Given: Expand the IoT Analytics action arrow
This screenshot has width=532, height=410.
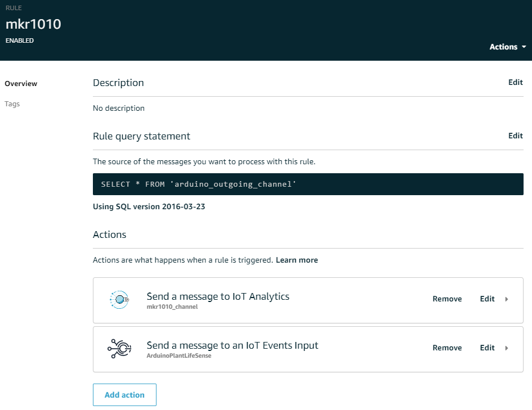Looking at the screenshot, I should pyautogui.click(x=507, y=299).
